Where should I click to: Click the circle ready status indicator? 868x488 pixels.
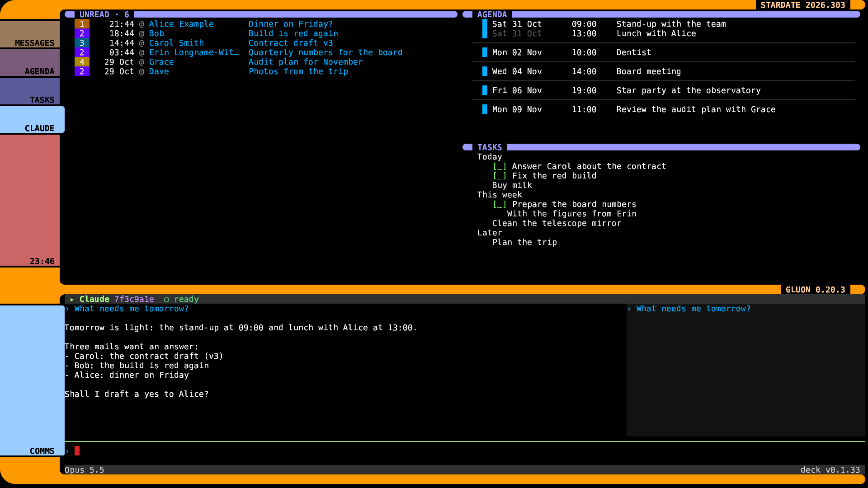(166, 300)
